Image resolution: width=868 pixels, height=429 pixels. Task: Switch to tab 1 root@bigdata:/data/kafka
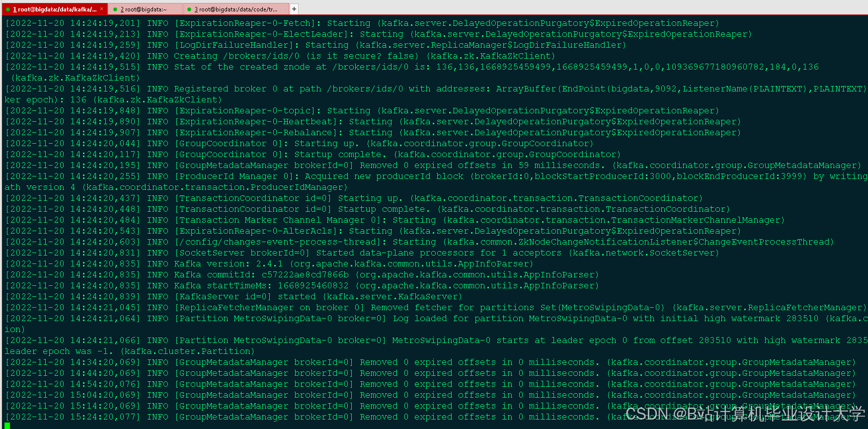tap(54, 9)
